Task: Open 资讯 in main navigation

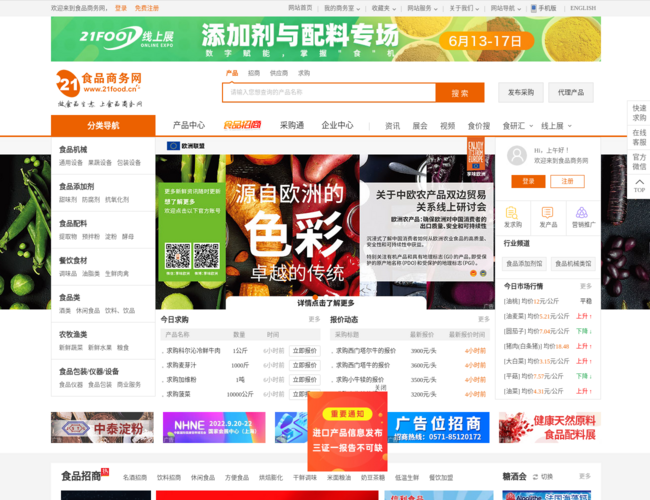Action: (x=392, y=126)
